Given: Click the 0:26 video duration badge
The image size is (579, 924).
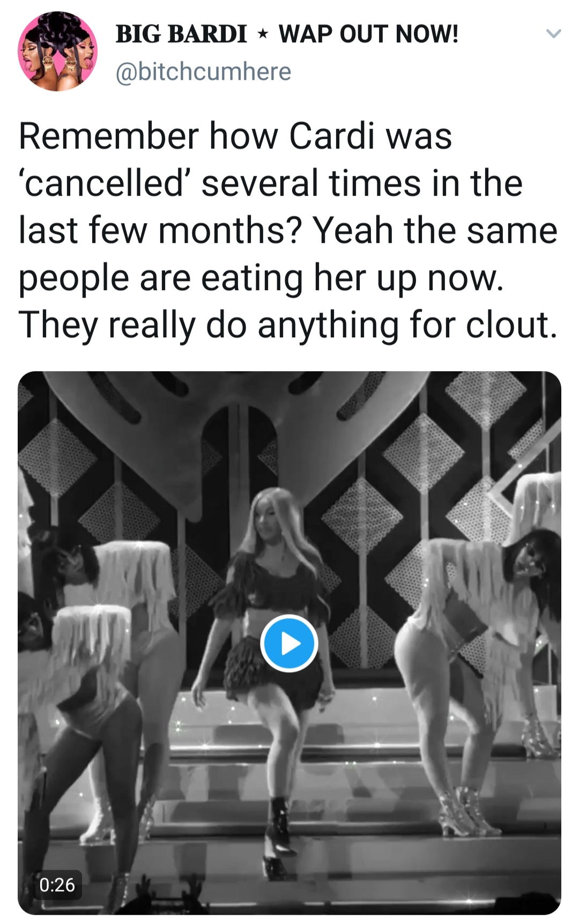Looking at the screenshot, I should tap(57, 884).
